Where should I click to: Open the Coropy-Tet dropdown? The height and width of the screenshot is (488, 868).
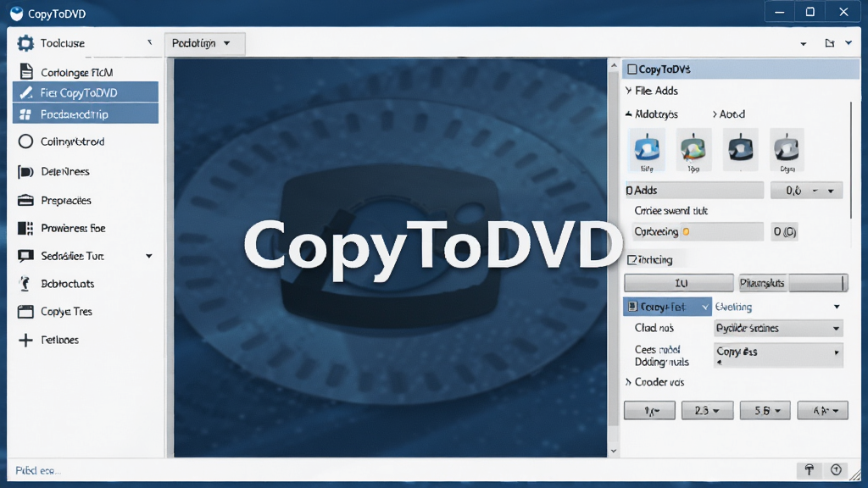pos(667,307)
